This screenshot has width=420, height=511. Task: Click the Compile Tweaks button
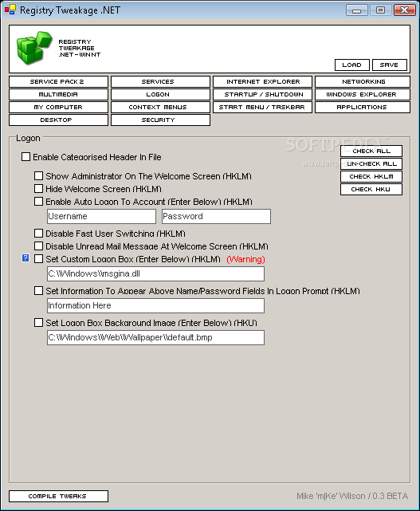pos(58,496)
